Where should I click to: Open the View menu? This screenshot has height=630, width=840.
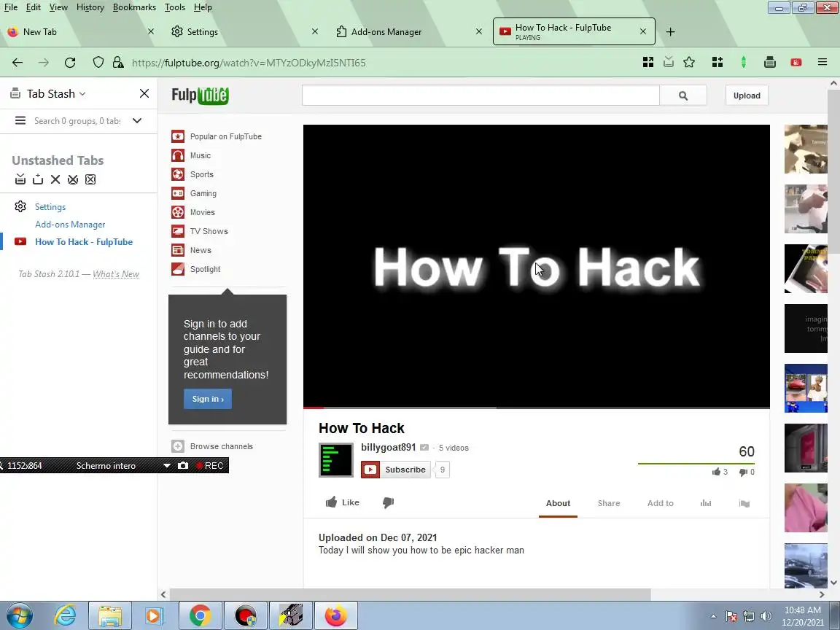[58, 7]
